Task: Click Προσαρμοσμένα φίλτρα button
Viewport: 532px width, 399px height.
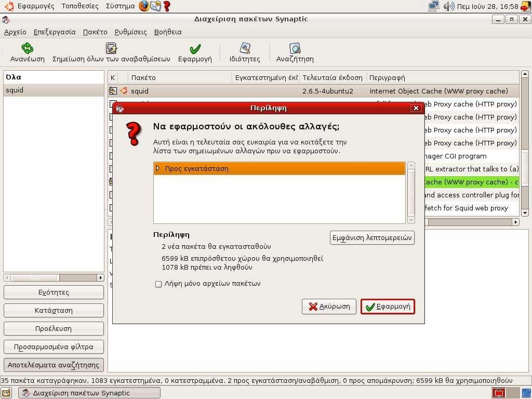Action: pos(54,347)
